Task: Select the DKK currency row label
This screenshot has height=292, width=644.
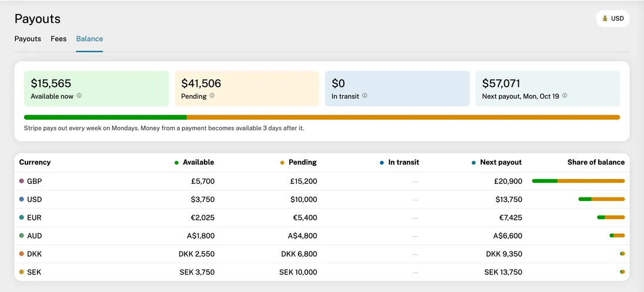Action: (x=35, y=254)
